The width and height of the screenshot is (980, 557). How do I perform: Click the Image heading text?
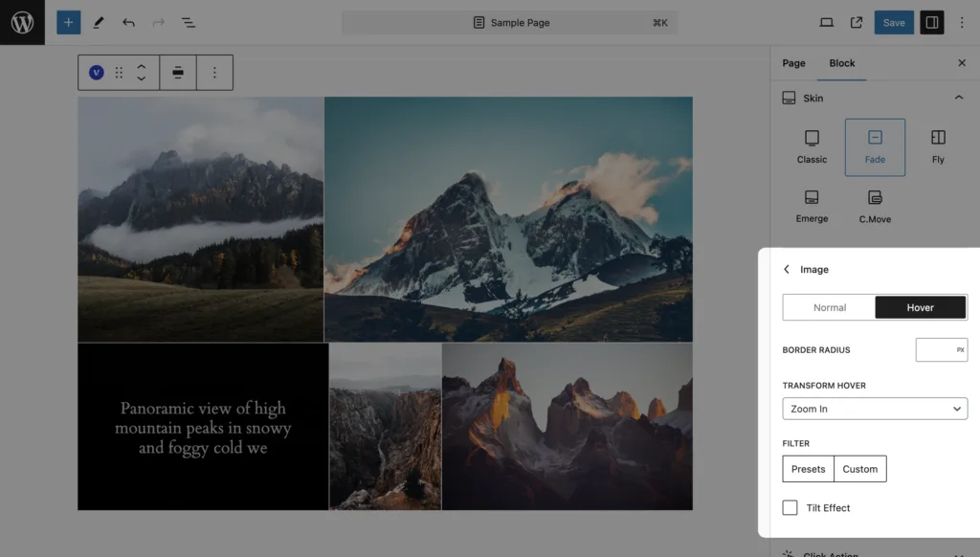click(814, 270)
